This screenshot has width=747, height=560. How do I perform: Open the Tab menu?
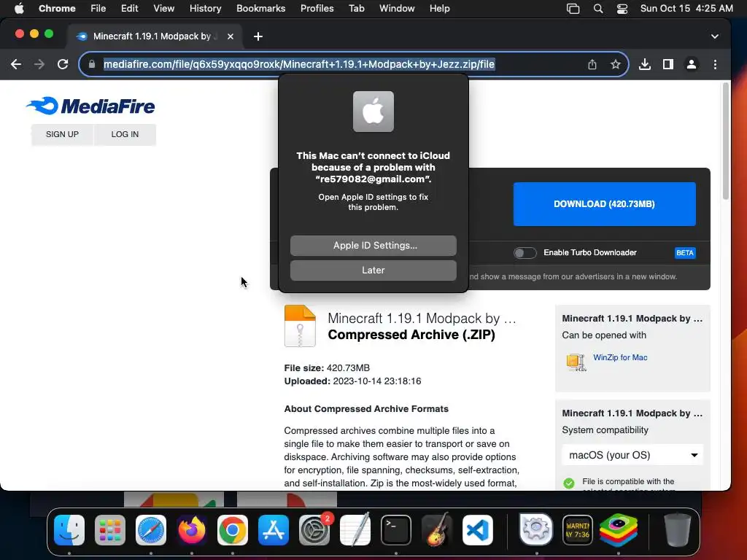(356, 9)
